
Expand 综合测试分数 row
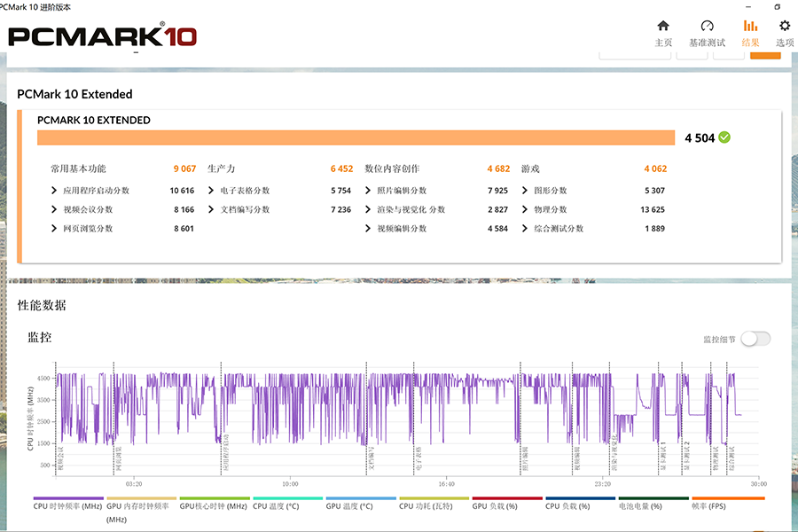pos(525,229)
